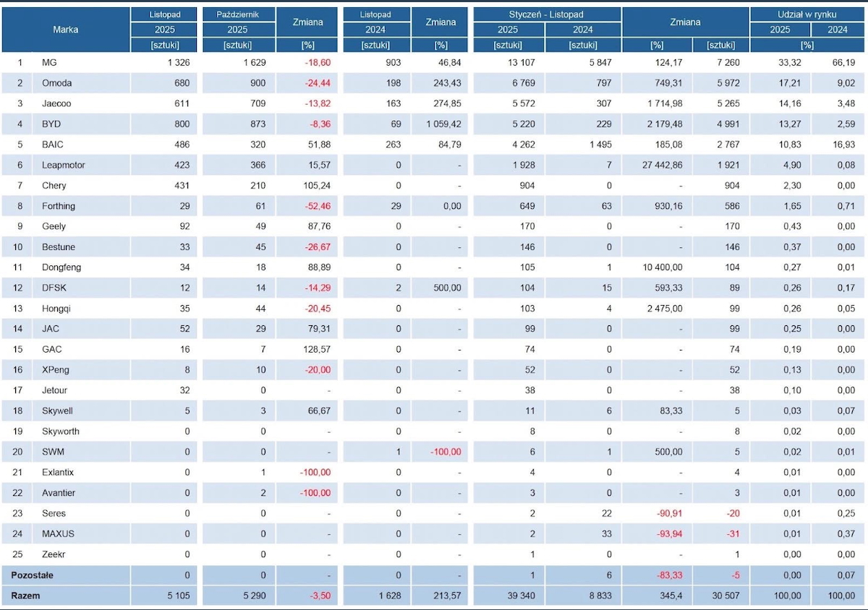The height and width of the screenshot is (610, 868).
Task: Click the XPeng row label
Action: [x=55, y=370]
